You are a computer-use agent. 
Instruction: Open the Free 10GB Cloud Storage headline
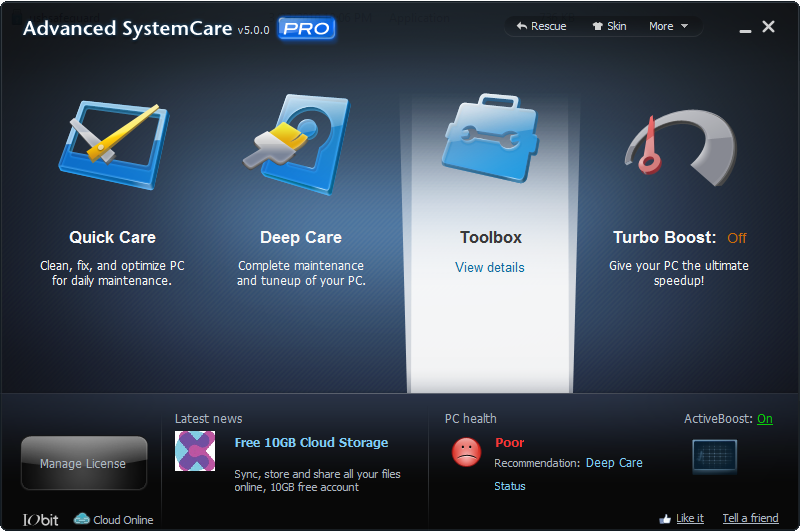click(x=311, y=442)
